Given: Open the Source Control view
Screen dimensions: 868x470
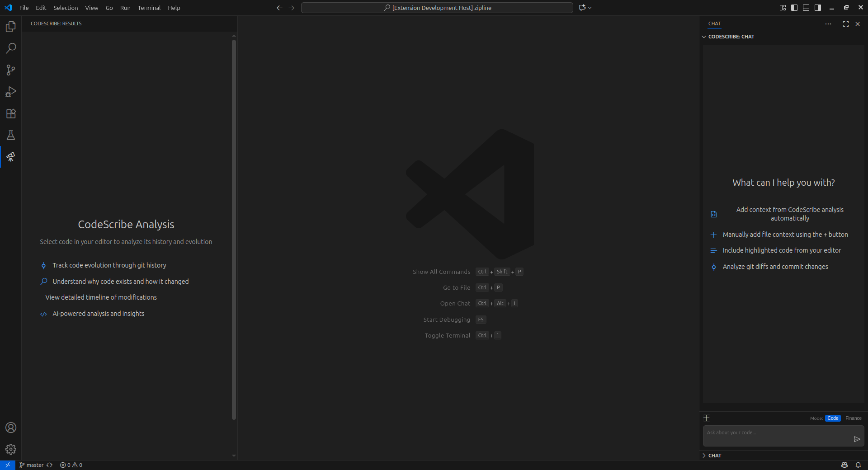Looking at the screenshot, I should click(11, 70).
